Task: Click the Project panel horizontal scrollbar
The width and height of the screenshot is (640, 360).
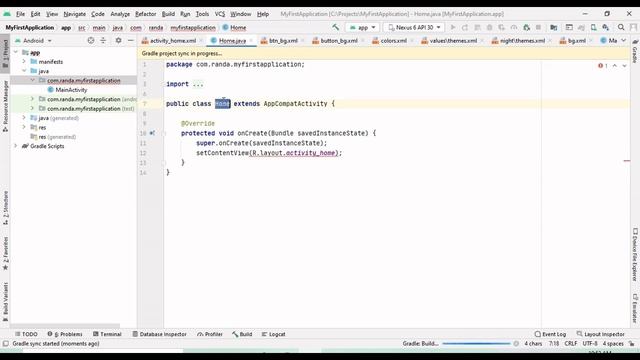Action: [65, 326]
